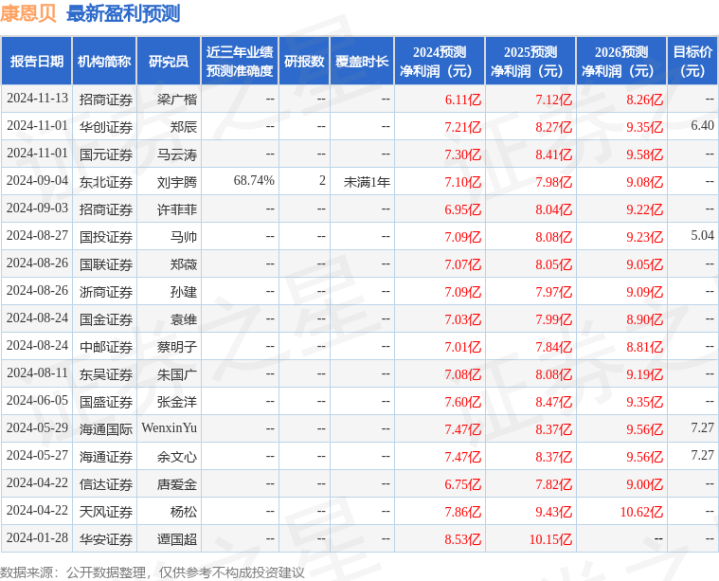Select institution 信达证券
The height and width of the screenshot is (581, 719).
[x=106, y=485]
